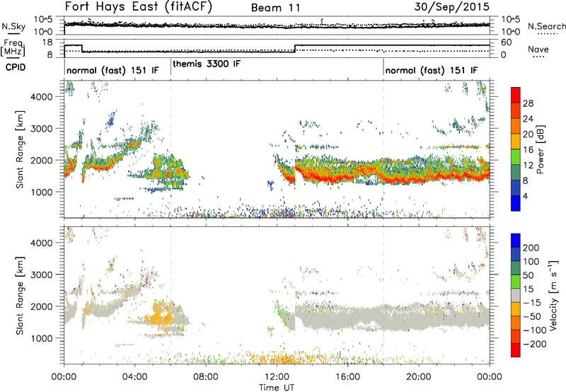566x392 pixels.
Task: Click the '4' label on Power color bar
Action: (x=526, y=196)
